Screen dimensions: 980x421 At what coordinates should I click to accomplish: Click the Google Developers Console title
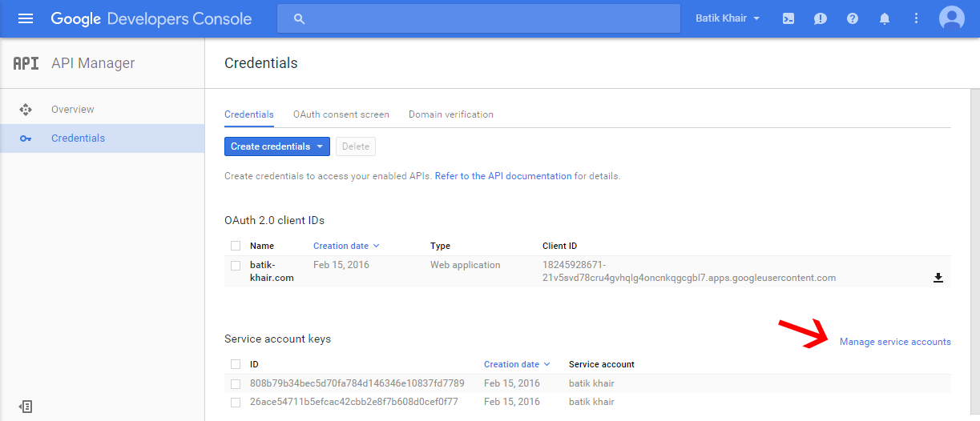151,18
